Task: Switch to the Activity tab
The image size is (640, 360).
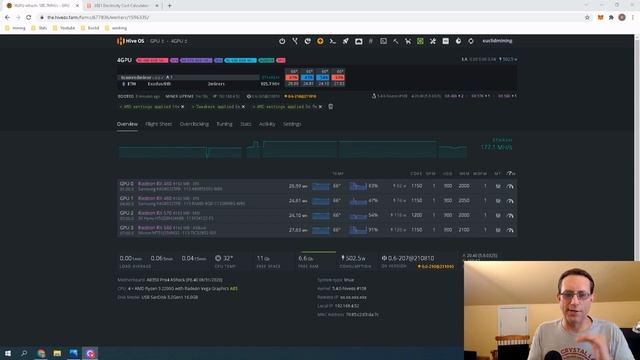Action: [267, 124]
